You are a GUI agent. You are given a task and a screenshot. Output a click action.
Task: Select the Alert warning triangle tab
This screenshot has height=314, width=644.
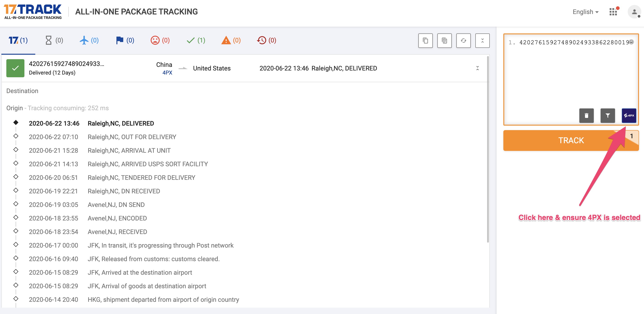point(231,40)
